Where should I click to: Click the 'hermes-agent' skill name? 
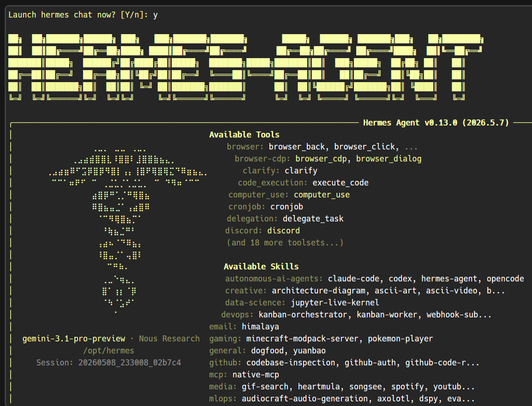coord(449,279)
